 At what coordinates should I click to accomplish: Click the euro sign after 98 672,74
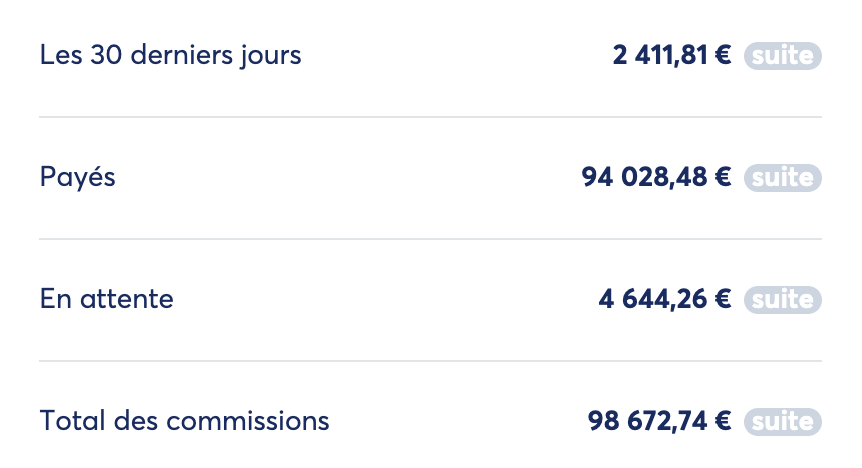pos(724,422)
